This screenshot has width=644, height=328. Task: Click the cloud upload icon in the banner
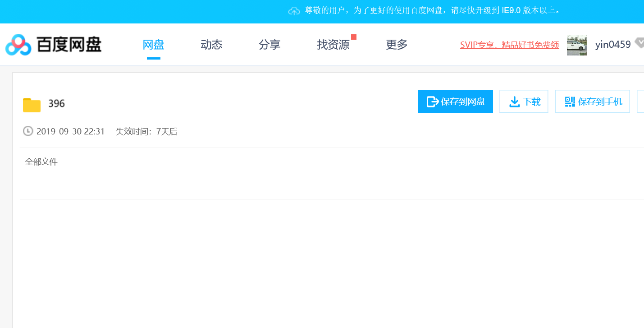pos(294,11)
